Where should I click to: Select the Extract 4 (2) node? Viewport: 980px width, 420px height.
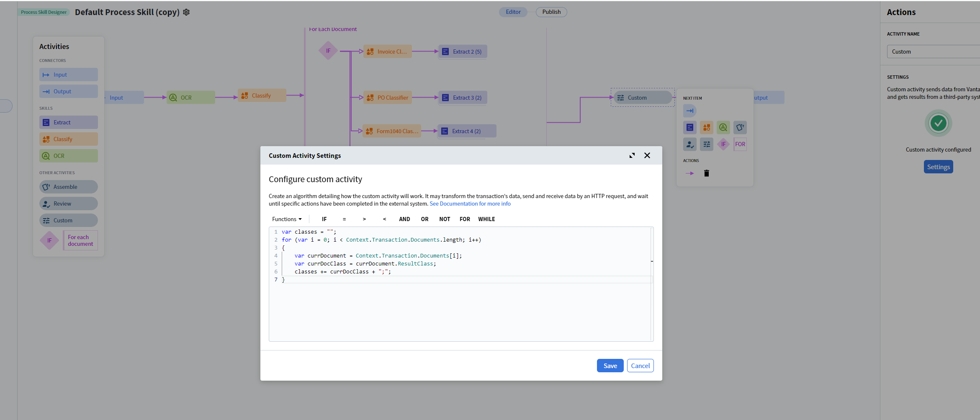pyautogui.click(x=467, y=131)
